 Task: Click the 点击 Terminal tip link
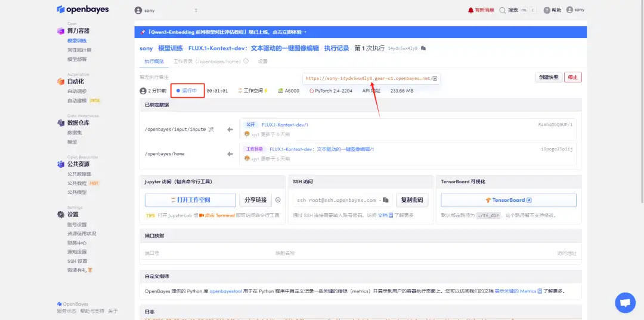pos(219,215)
